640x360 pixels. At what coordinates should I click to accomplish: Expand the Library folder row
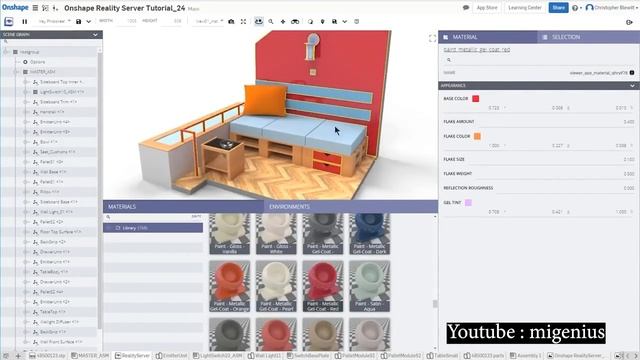point(109,228)
